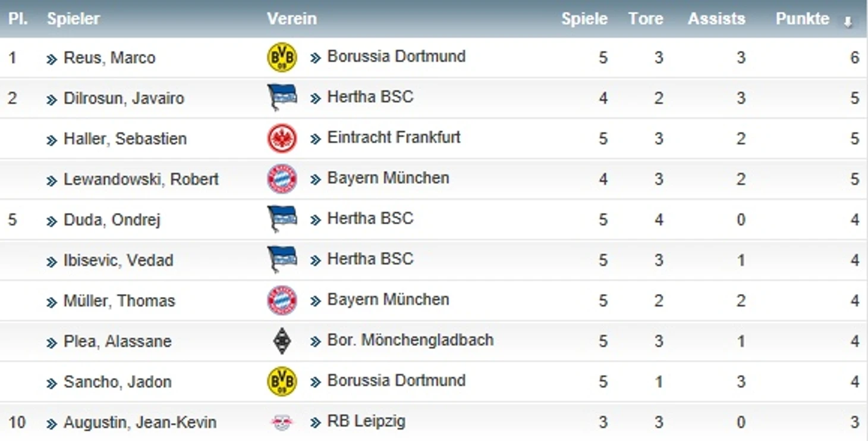Screen dimensions: 868x441
Task: Click the RB Leipzig club logo
Action: (x=282, y=422)
